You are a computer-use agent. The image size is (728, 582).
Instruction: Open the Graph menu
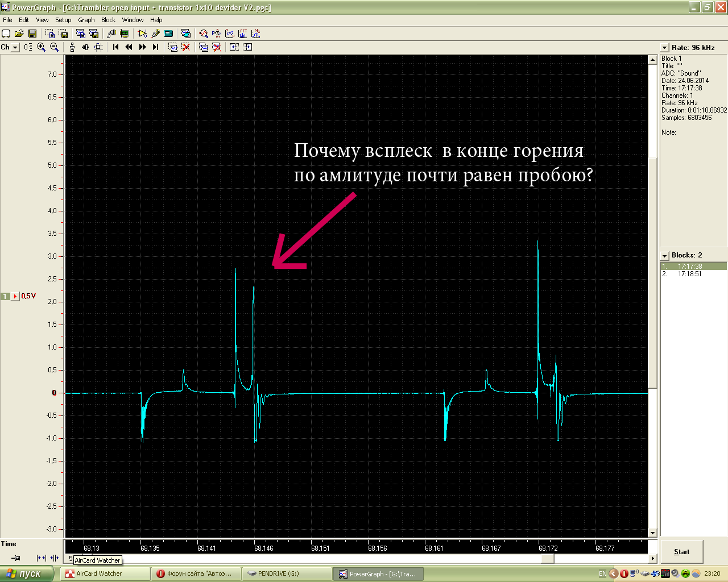pos(86,20)
